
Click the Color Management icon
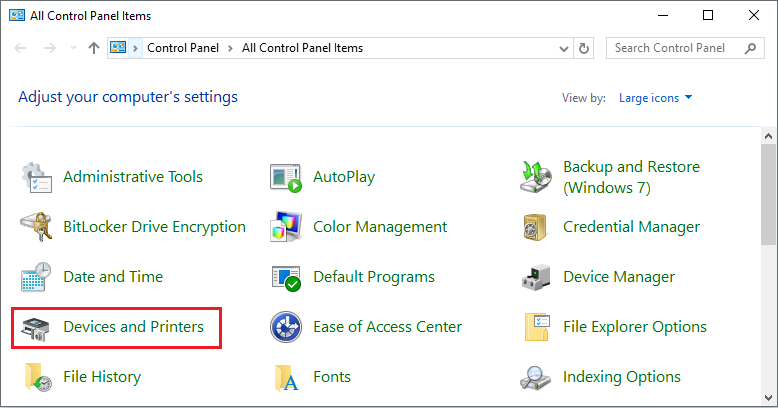pyautogui.click(x=286, y=227)
